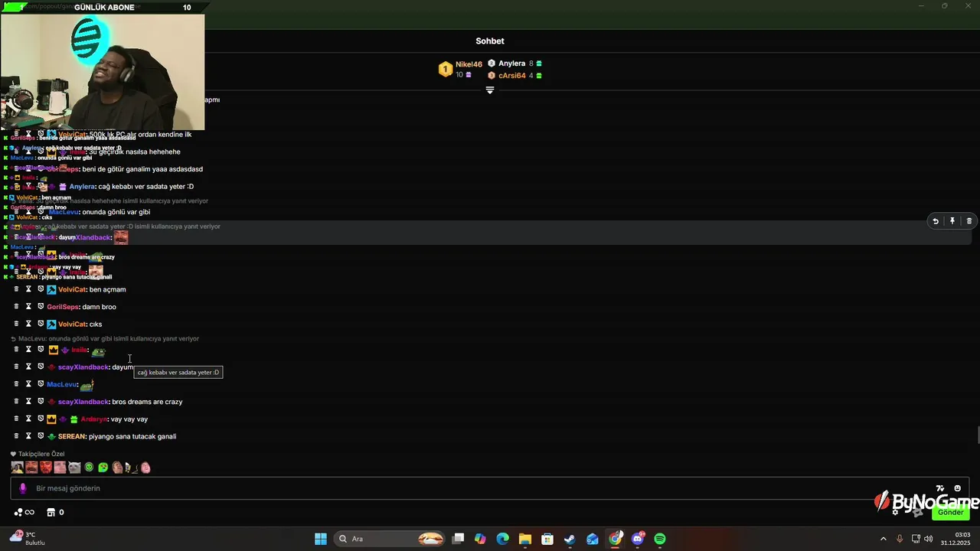Focus the "Bir mesaj gönderin" input
Image resolution: width=980 pixels, height=551 pixels.
coord(490,488)
